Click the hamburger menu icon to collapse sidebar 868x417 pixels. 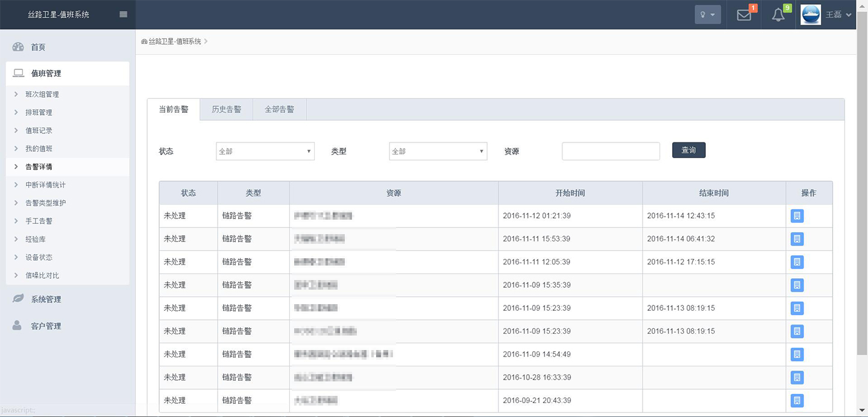coord(124,14)
